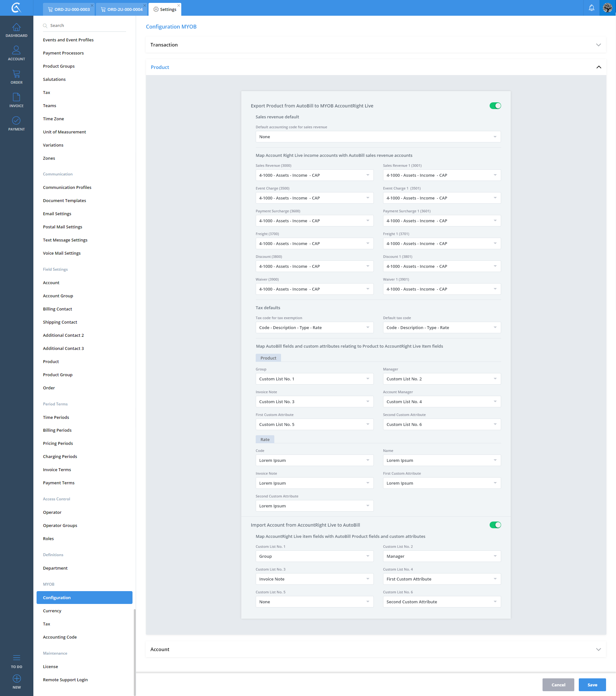This screenshot has height=696, width=616.
Task: Turn off Import Account from AccountRight toggle
Action: coord(495,525)
